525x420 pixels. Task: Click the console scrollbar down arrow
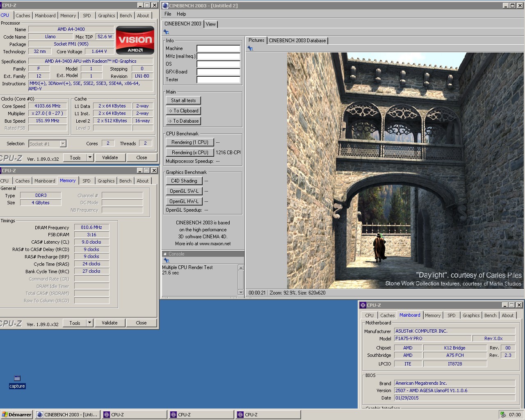(x=241, y=292)
